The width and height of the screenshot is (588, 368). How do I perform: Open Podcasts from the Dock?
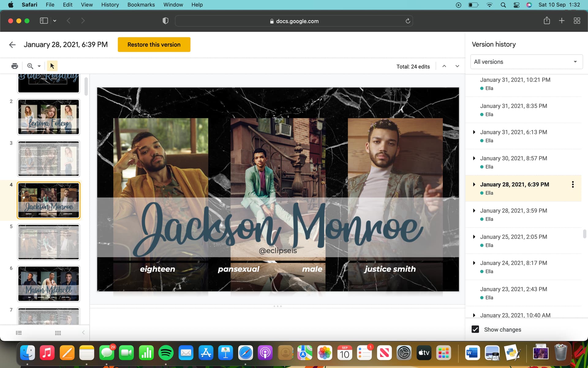[x=265, y=353]
